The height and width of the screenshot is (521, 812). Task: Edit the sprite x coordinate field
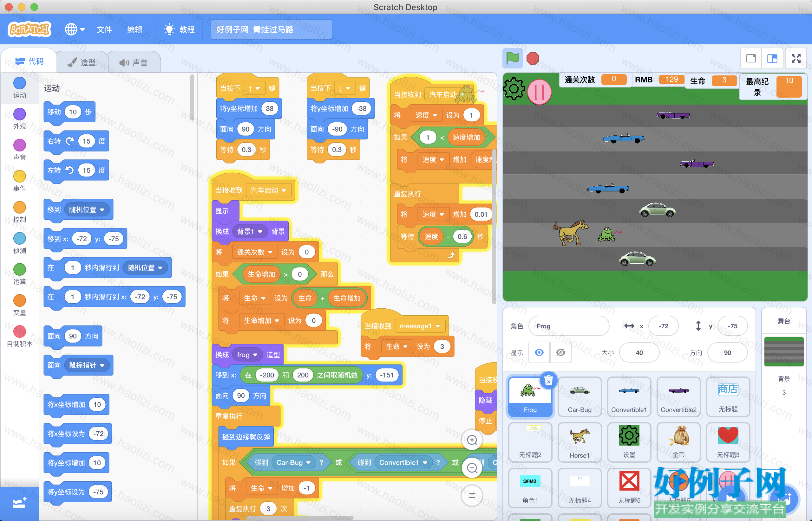(x=663, y=326)
